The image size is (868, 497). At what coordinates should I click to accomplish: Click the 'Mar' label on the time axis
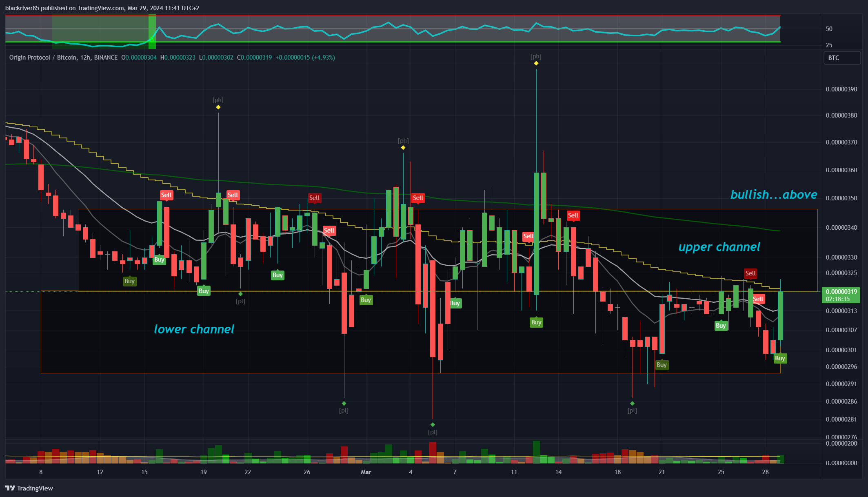[x=366, y=472]
